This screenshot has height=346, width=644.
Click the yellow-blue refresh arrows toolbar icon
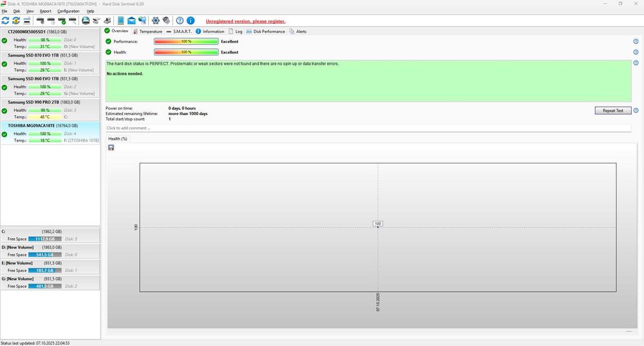coord(16,21)
